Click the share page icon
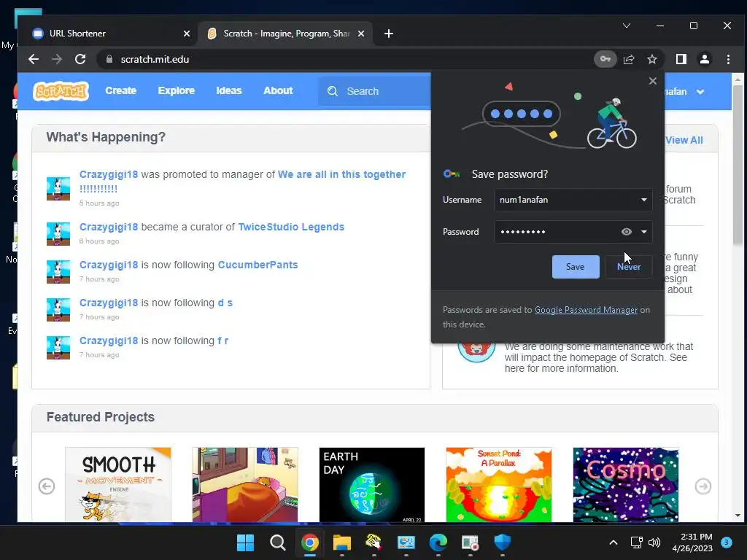 629,59
